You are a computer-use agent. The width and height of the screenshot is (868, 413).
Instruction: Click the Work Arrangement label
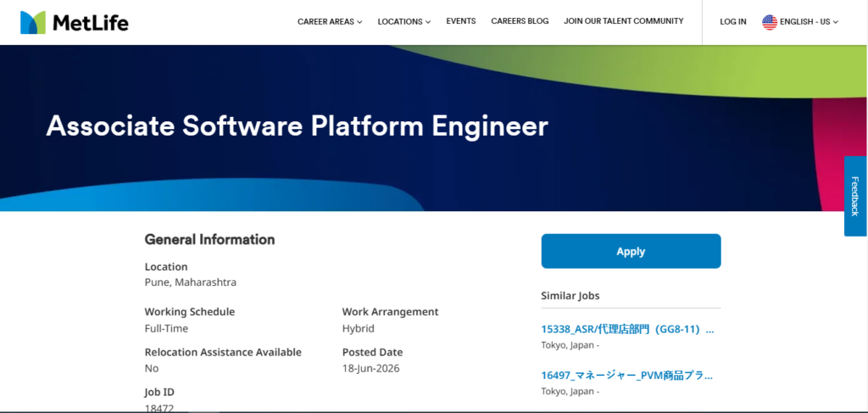click(x=390, y=312)
